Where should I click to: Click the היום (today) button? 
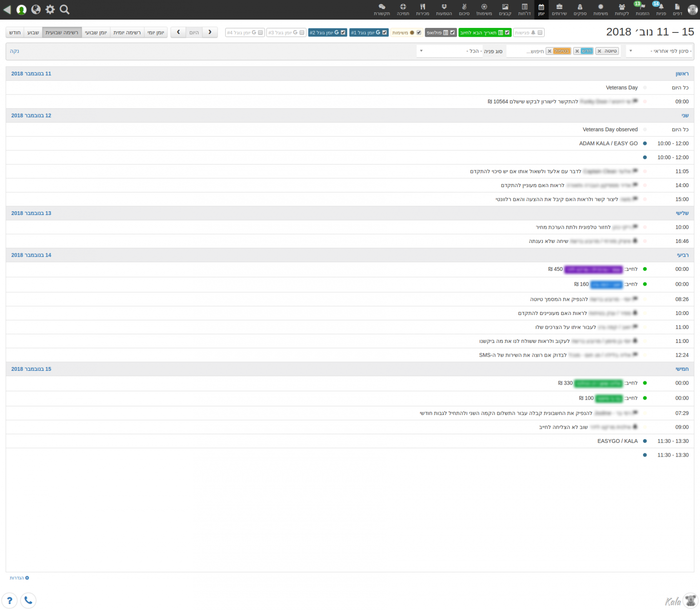click(194, 32)
